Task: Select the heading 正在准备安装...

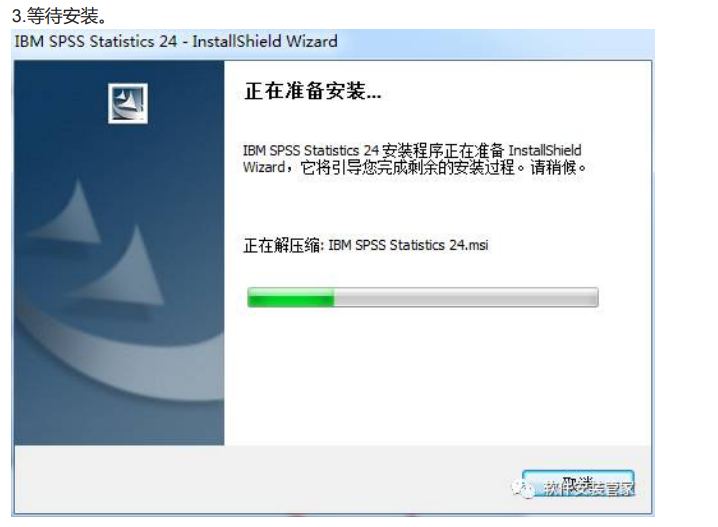Action: coord(312,91)
